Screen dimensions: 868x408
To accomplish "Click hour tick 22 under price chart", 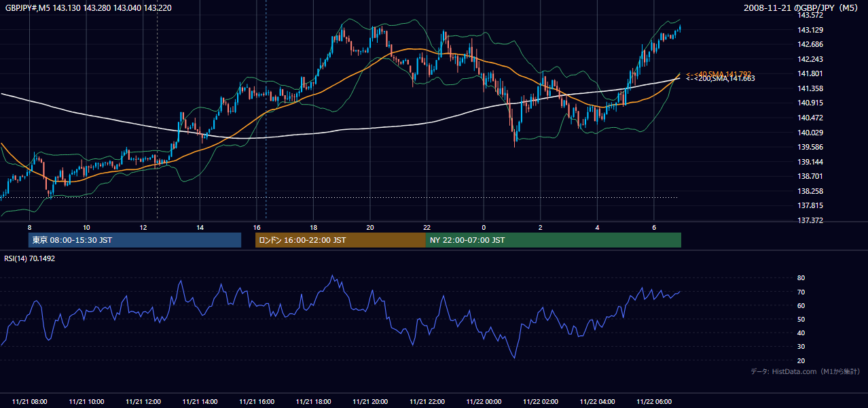I will 427,227.
